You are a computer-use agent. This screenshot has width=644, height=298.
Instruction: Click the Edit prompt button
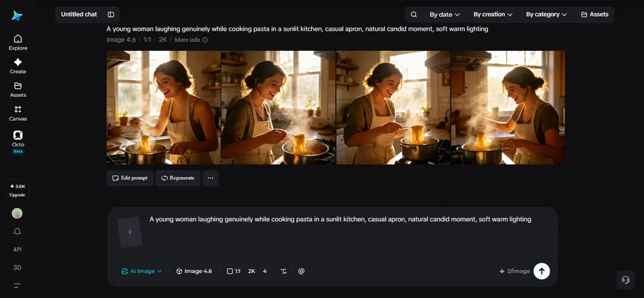pos(130,178)
